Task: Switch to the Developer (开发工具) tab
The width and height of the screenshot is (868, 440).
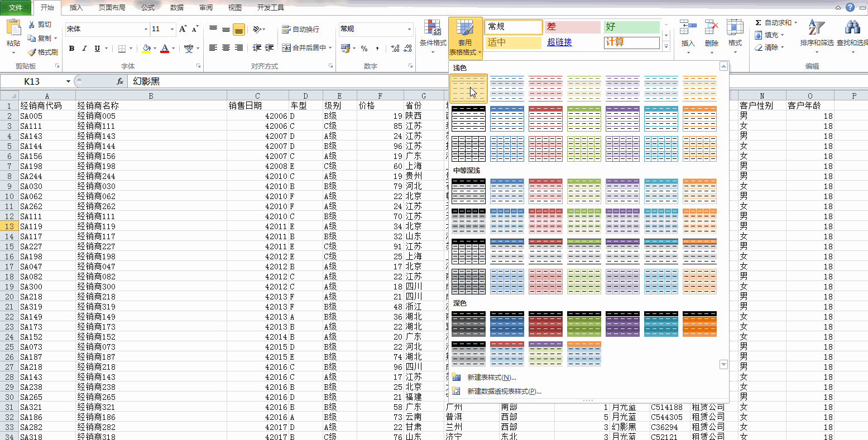Action: [x=271, y=8]
